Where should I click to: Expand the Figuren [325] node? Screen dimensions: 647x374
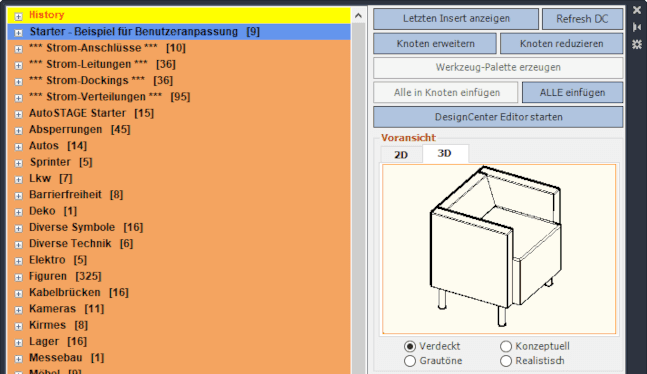pyautogui.click(x=18, y=277)
